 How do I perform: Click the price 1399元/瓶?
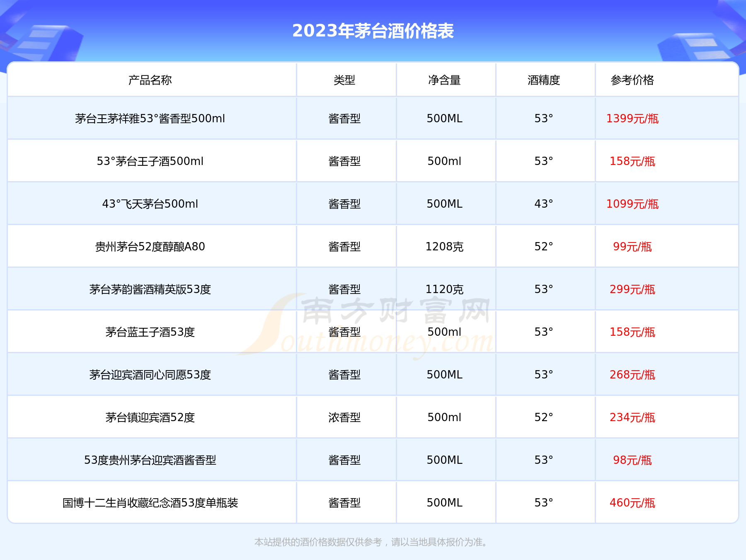[x=632, y=119]
